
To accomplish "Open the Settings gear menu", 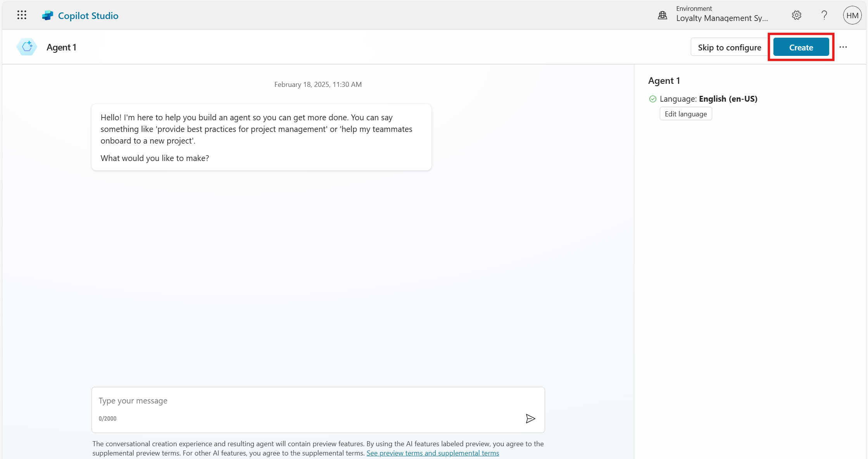I will coord(796,15).
